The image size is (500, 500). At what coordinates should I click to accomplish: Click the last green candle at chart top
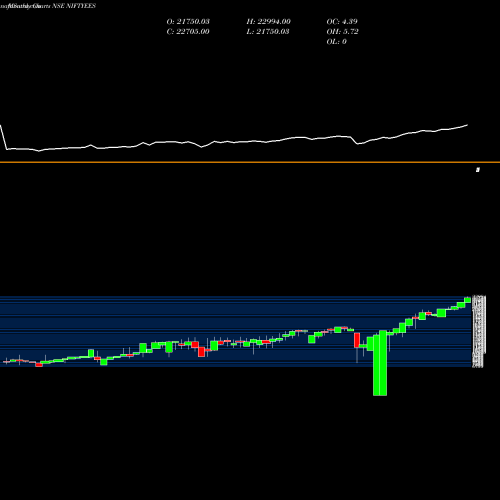coord(467,300)
